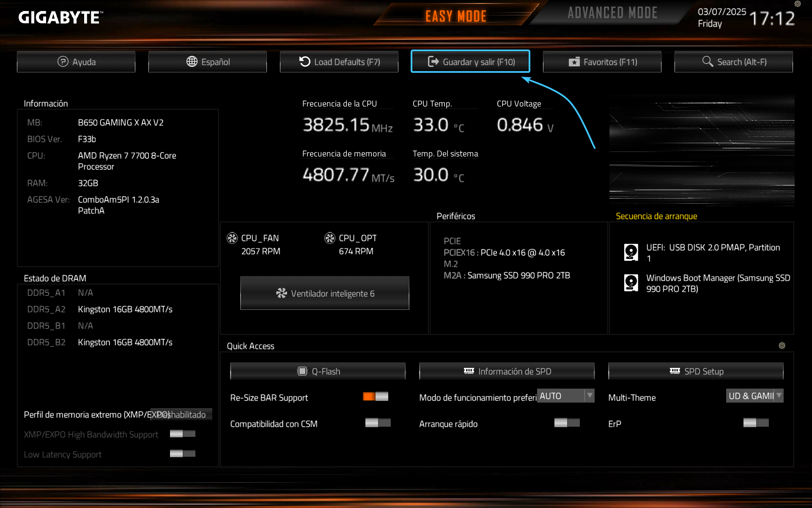Click the CPU_FAN 2057 RPM reading

pos(261,251)
